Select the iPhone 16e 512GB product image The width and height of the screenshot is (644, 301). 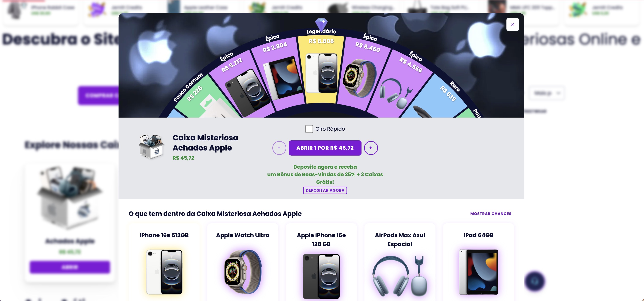164,272
